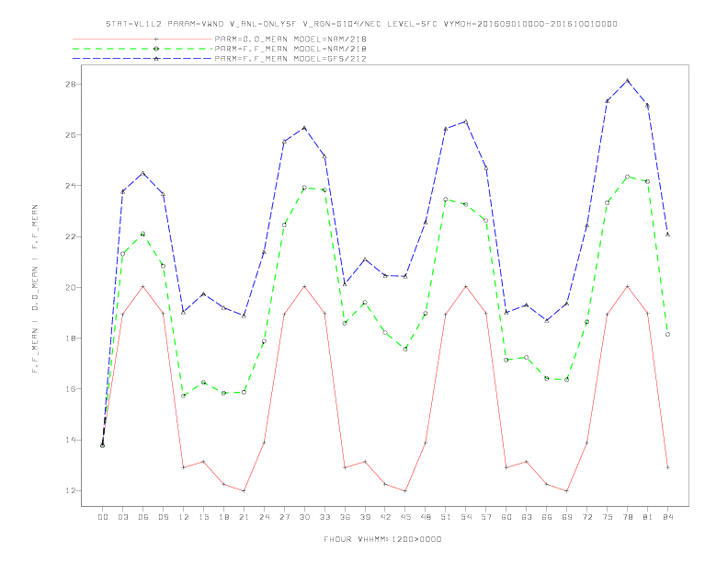Click the x-axis tick label 57

click(x=486, y=517)
